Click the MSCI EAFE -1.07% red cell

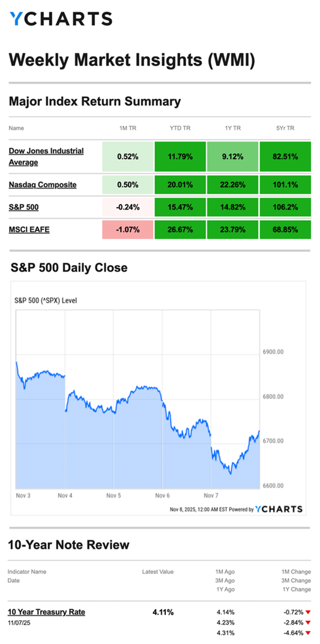click(x=128, y=229)
